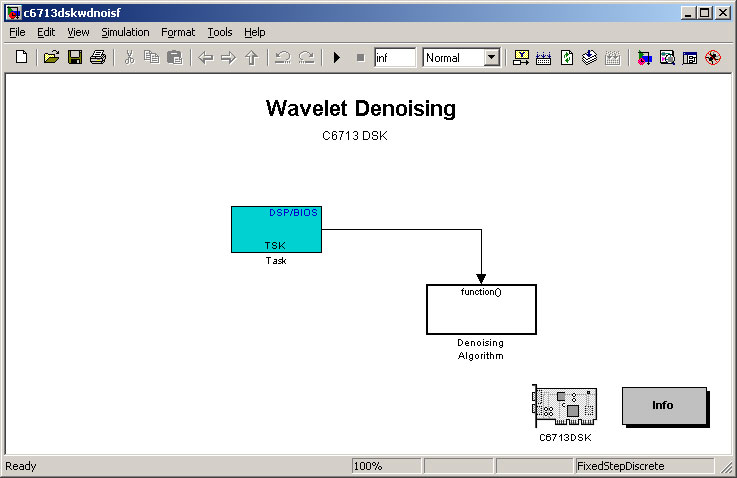Screen dimensions: 737x478
Task: Click the New model icon
Action: (21, 57)
